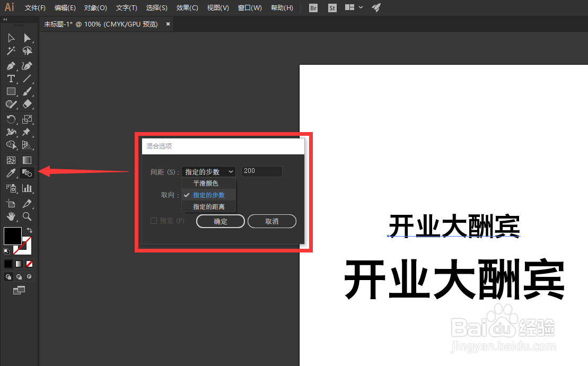Confirm blend options with 确定
Image resolution: width=588 pixels, height=366 pixels.
220,221
